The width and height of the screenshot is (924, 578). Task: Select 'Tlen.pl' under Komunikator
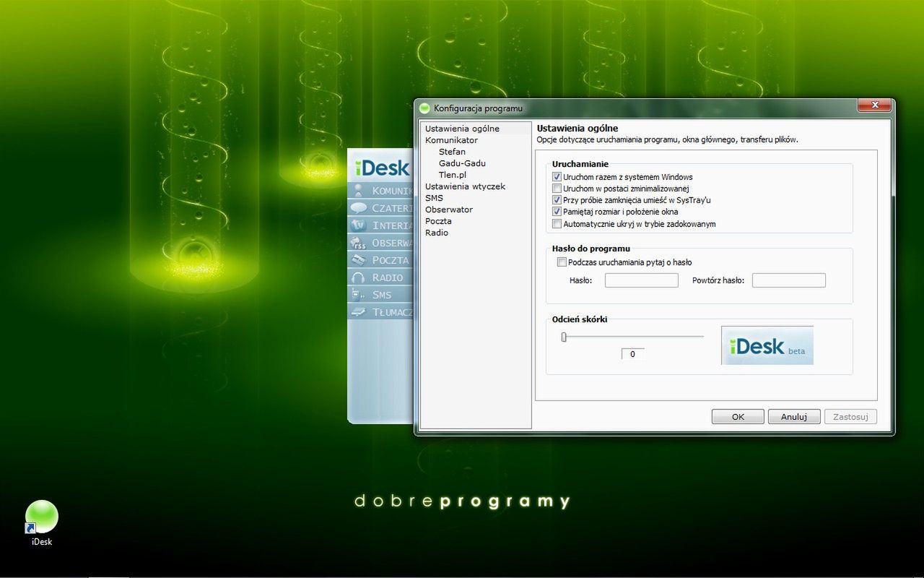(x=453, y=175)
